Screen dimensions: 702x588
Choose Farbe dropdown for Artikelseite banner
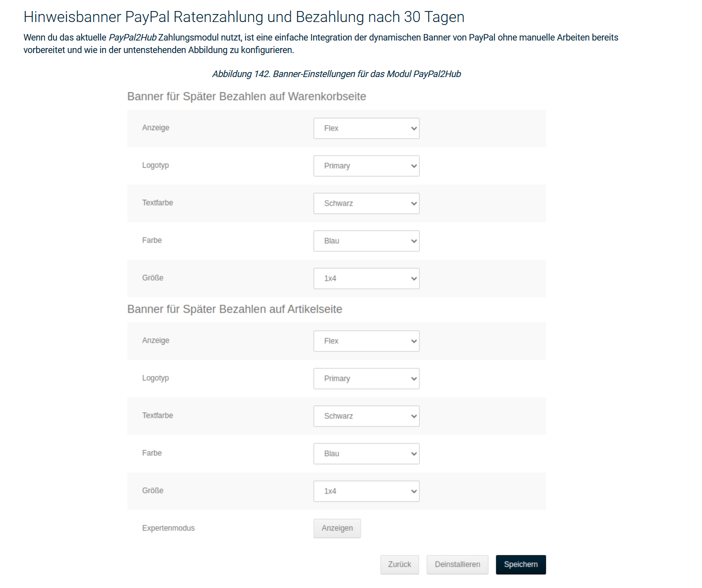[x=366, y=454]
